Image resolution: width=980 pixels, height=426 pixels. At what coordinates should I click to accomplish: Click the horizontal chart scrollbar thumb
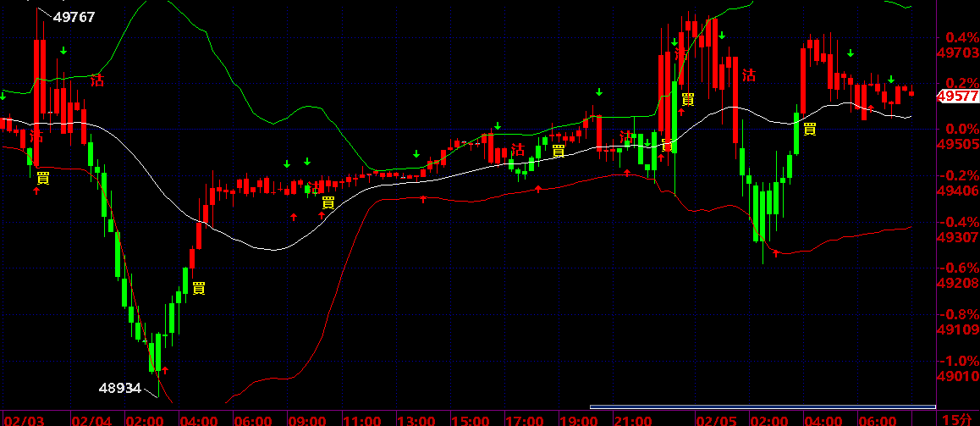[x=763, y=407]
